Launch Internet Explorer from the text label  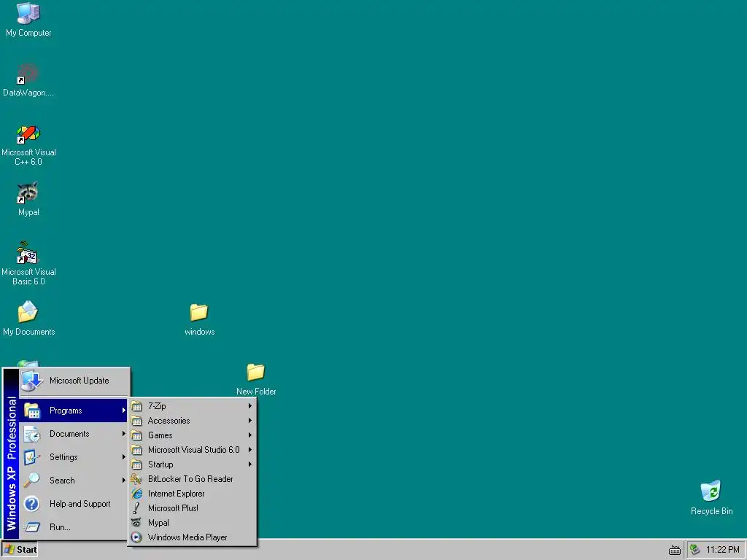pos(177,494)
